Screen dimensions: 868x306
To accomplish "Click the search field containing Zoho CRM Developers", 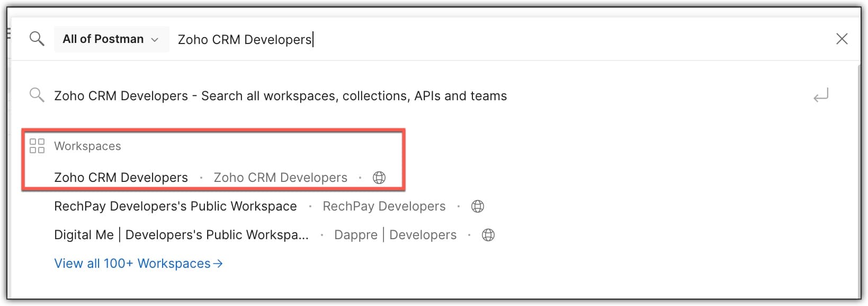I will (x=498, y=39).
